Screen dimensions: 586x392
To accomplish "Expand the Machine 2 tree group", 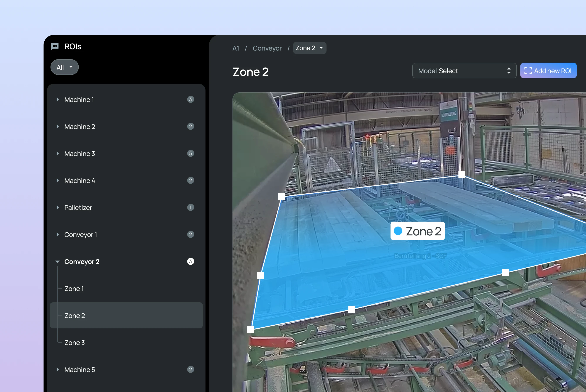I will click(x=58, y=126).
